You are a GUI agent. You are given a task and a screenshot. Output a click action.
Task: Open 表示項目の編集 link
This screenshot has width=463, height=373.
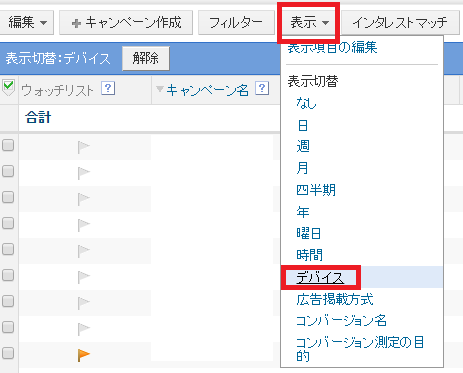pyautogui.click(x=332, y=47)
